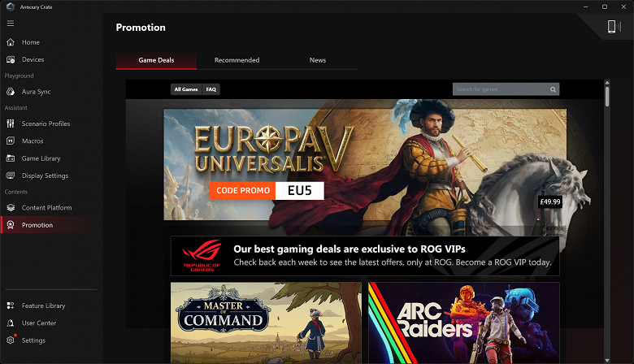This screenshot has height=364, width=634.
Task: Click the Macros icon
Action: (11, 141)
